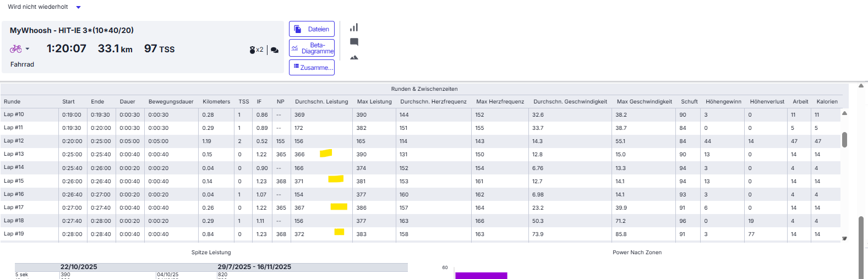Click the chat note icon
Image resolution: width=868 pixels, height=279 pixels.
click(354, 42)
